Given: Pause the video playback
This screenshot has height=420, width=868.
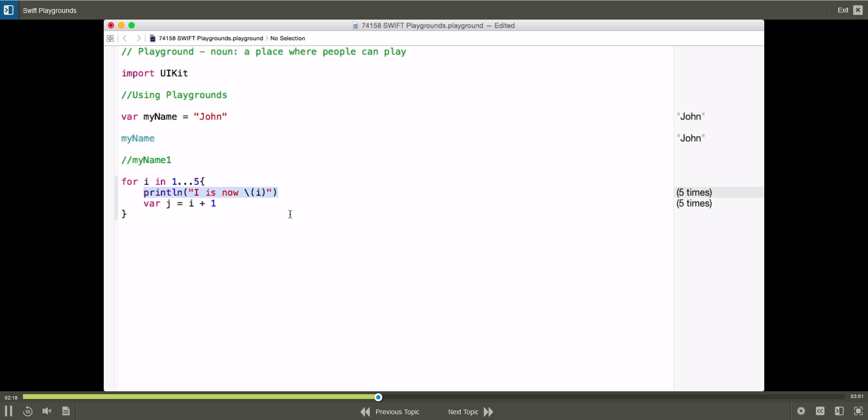Looking at the screenshot, I should [x=9, y=411].
